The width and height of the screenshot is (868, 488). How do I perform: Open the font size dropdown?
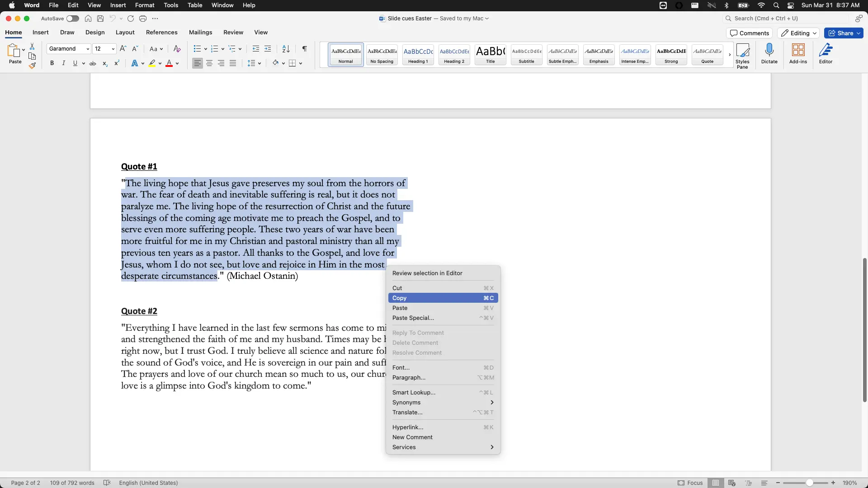(113, 49)
